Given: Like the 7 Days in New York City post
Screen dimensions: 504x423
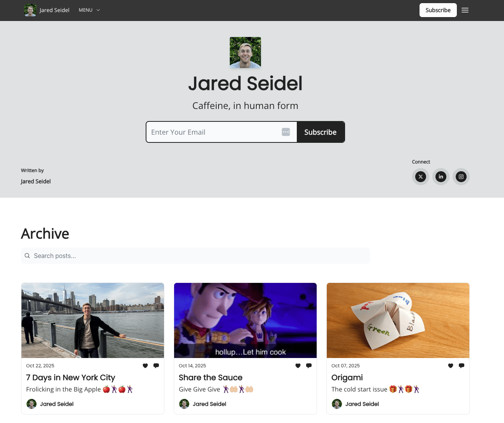Looking at the screenshot, I should click(x=145, y=365).
